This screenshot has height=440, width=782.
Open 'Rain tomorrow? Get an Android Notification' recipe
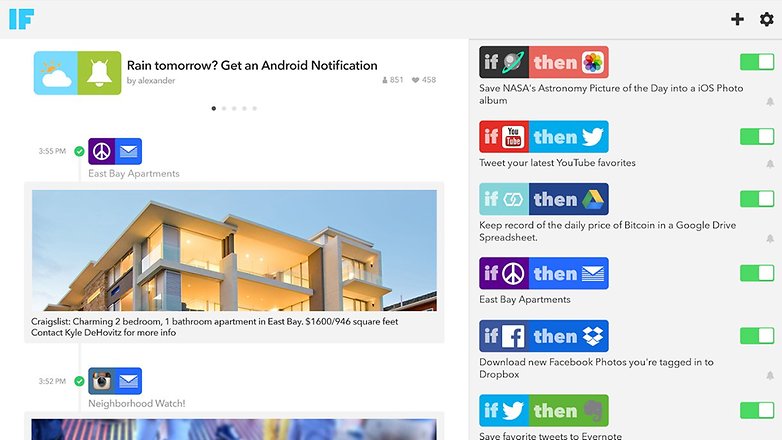coord(252,65)
